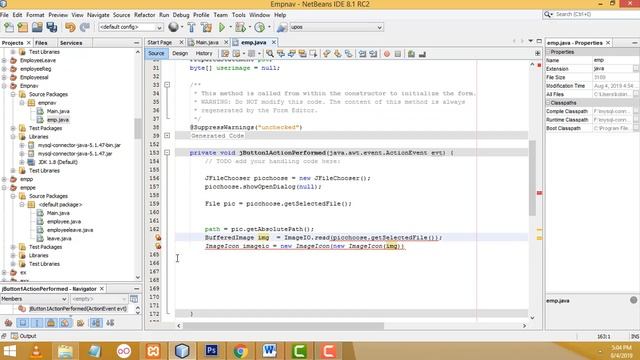Click the Comment lines editor icon
Image resolution: width=640 pixels, height=360 pixels.
411,53
